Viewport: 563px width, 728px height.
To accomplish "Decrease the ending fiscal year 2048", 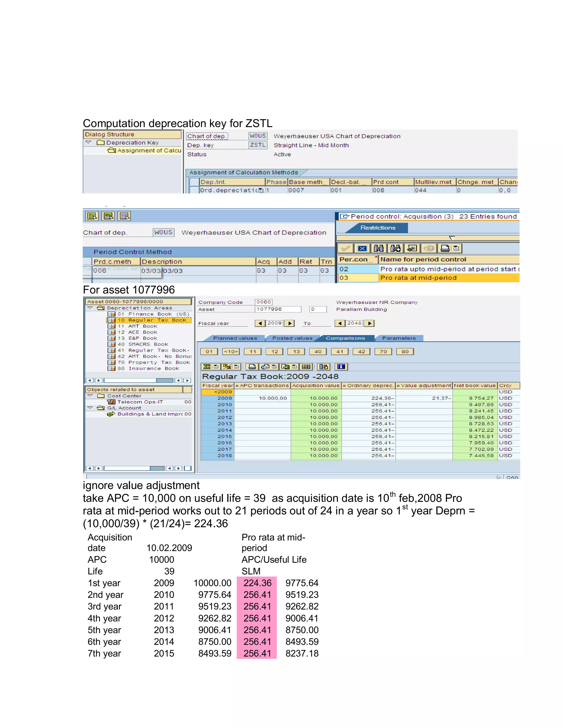I will point(340,323).
